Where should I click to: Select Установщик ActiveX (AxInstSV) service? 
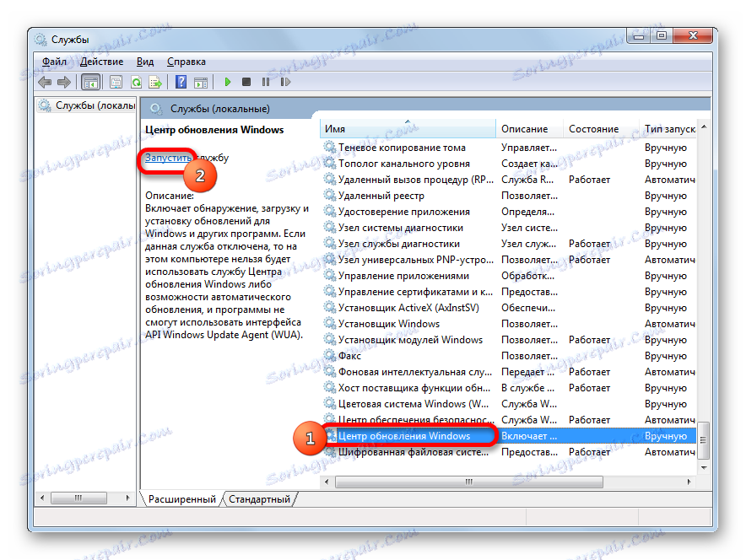tap(509, 308)
